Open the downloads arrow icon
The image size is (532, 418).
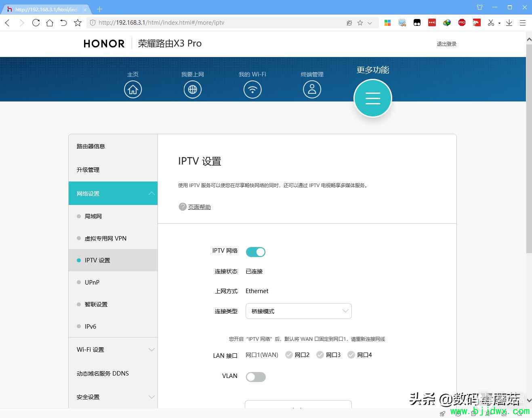coord(509,23)
